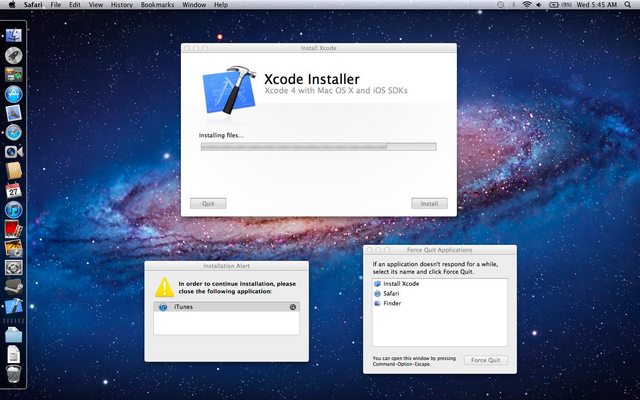The height and width of the screenshot is (400, 640).
Task: Open the document stack in Dock
Action: pyautogui.click(x=13, y=354)
